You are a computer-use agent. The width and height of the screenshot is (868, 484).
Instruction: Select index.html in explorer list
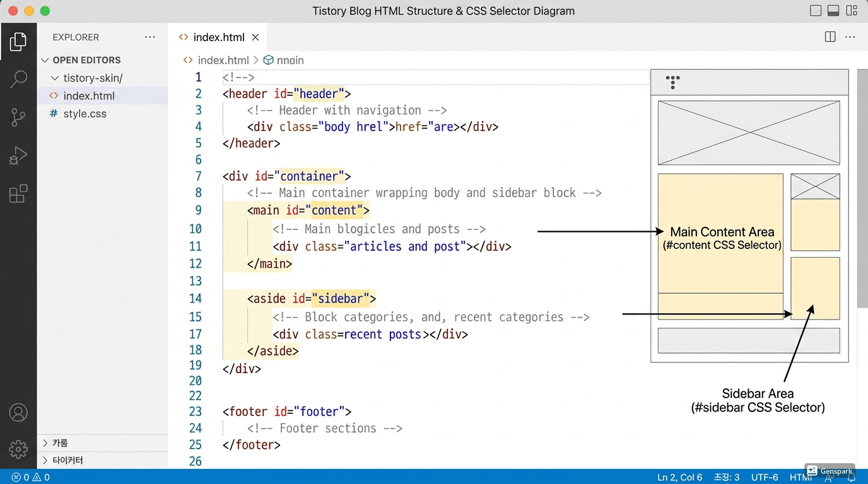tap(102, 96)
